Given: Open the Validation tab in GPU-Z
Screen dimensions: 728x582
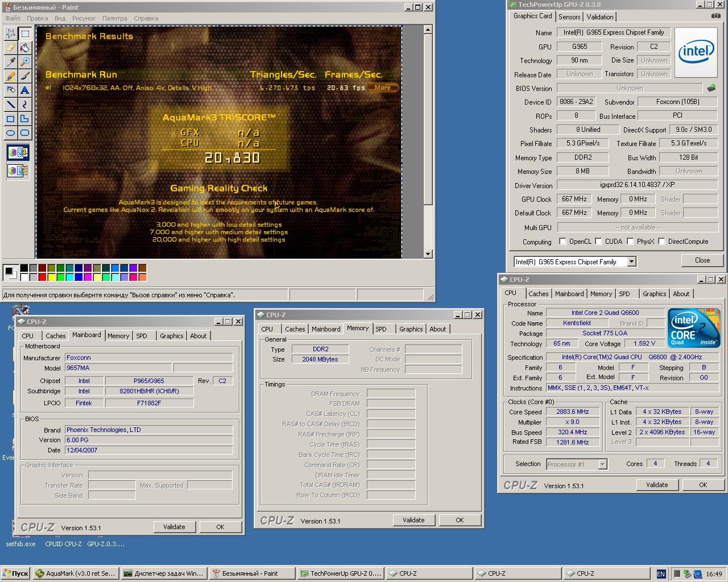Looking at the screenshot, I should click(600, 17).
